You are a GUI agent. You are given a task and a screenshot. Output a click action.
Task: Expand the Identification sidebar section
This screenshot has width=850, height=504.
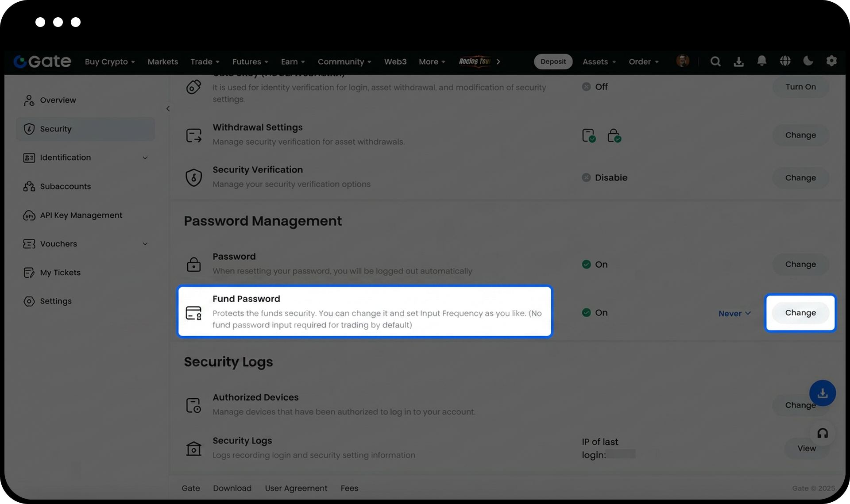pos(145,158)
